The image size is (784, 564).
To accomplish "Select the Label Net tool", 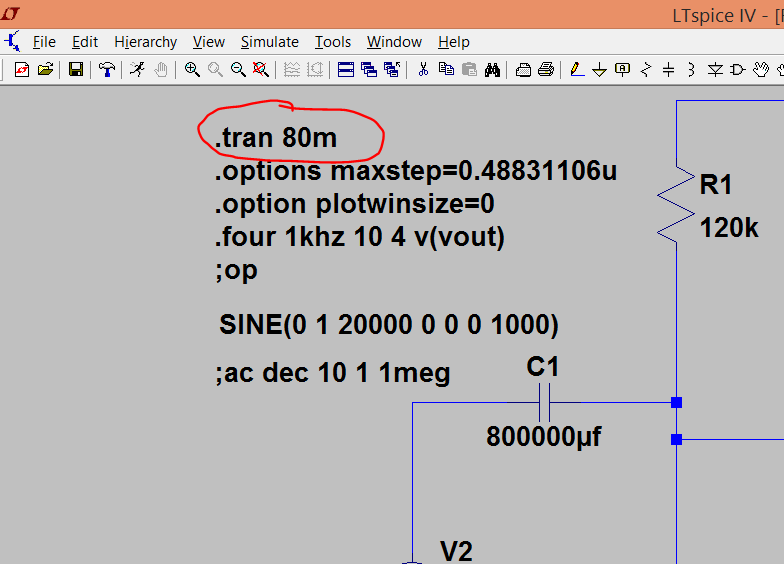I will [x=622, y=70].
